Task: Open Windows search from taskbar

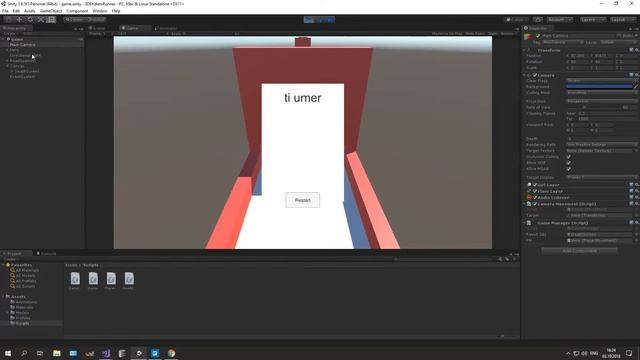Action: click(24, 353)
